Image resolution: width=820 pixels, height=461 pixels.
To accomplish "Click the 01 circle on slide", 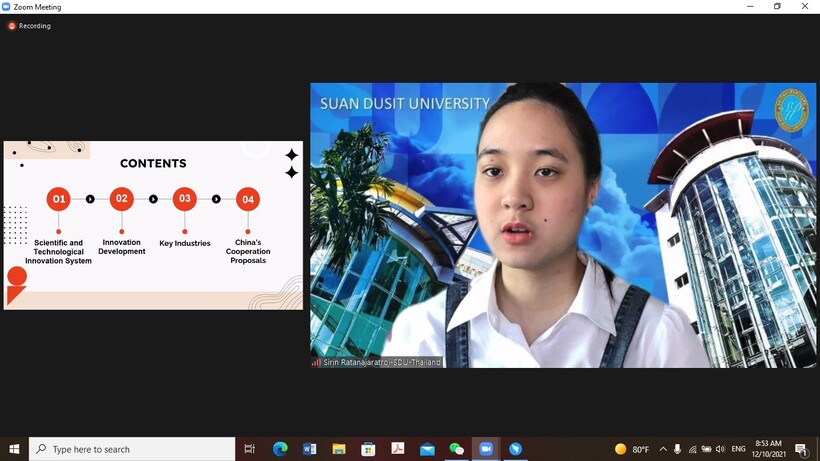I will pyautogui.click(x=59, y=199).
